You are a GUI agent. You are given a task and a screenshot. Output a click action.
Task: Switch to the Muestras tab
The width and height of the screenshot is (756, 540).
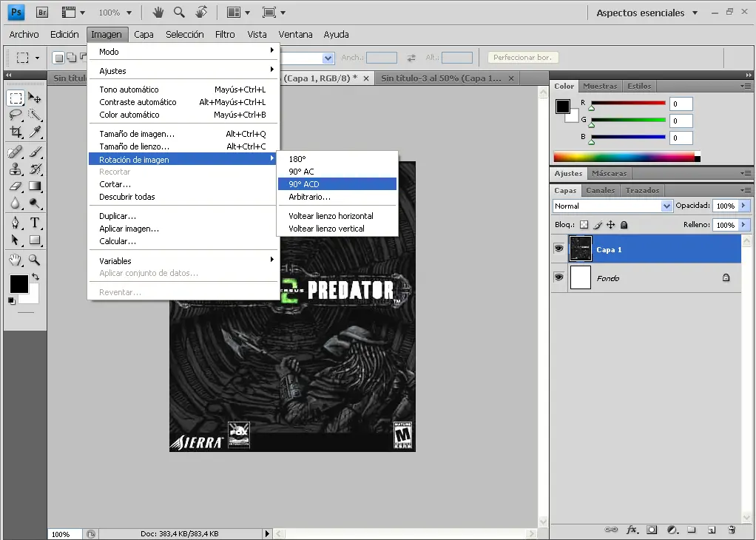pos(600,87)
